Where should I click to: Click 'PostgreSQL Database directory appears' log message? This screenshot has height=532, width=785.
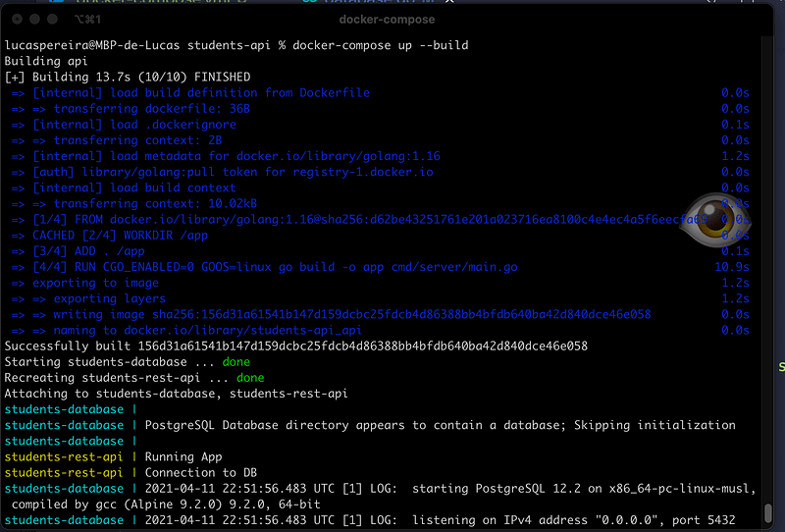[440, 425]
